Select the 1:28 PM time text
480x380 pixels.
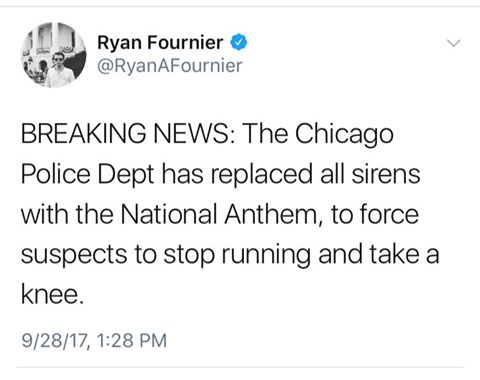(x=132, y=341)
